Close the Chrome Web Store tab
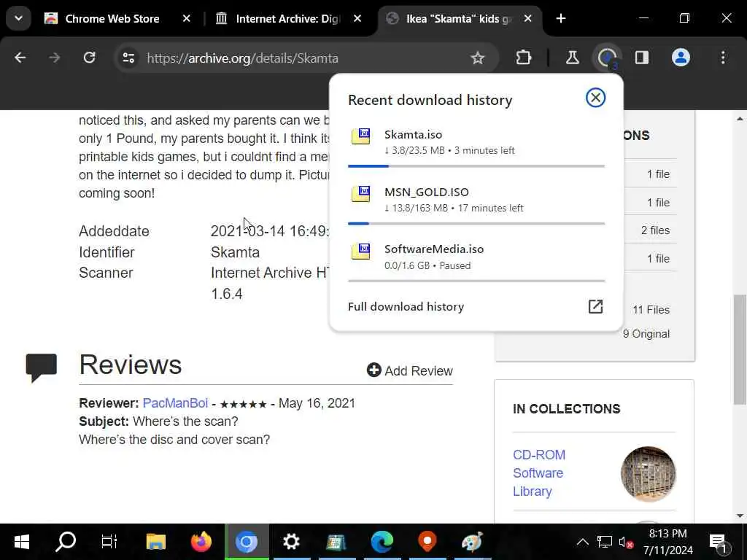 (186, 18)
